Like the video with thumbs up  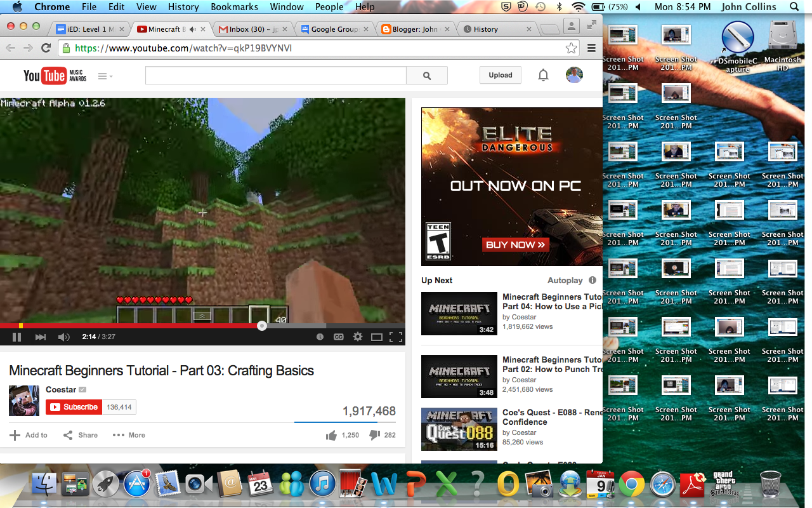[x=331, y=435]
